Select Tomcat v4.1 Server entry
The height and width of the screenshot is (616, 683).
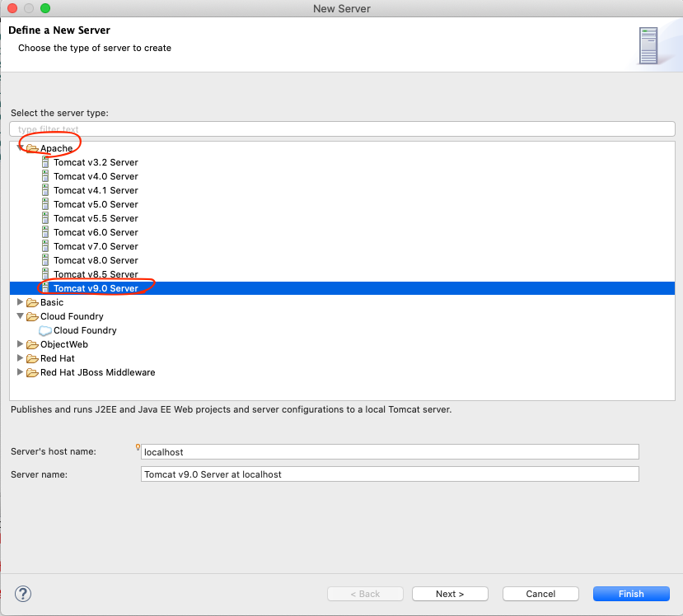(96, 190)
